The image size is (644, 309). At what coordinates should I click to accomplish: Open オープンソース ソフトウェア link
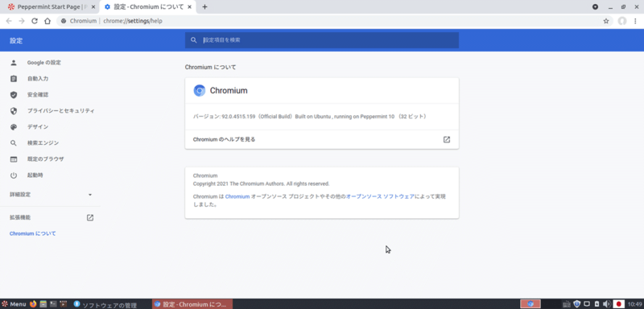pyautogui.click(x=380, y=196)
